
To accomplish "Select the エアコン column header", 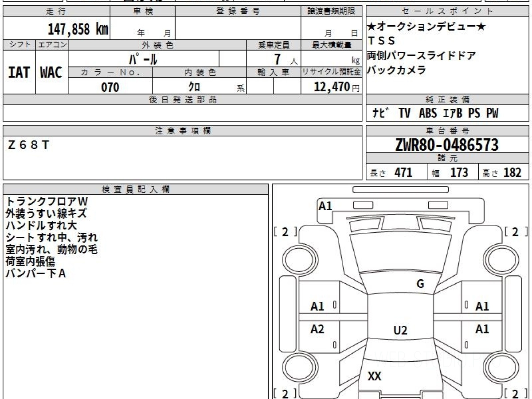I will pyautogui.click(x=52, y=45).
